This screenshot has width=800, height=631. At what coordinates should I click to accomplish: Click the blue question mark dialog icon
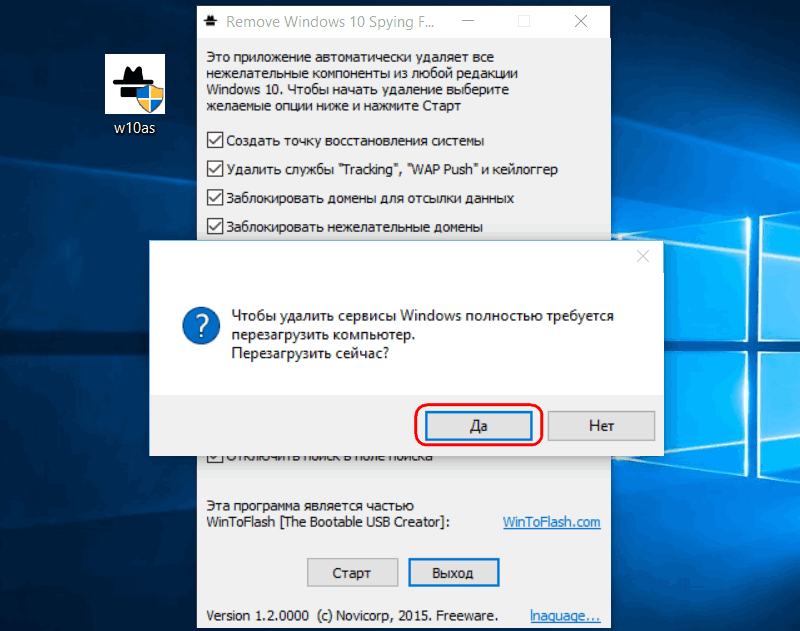click(201, 325)
